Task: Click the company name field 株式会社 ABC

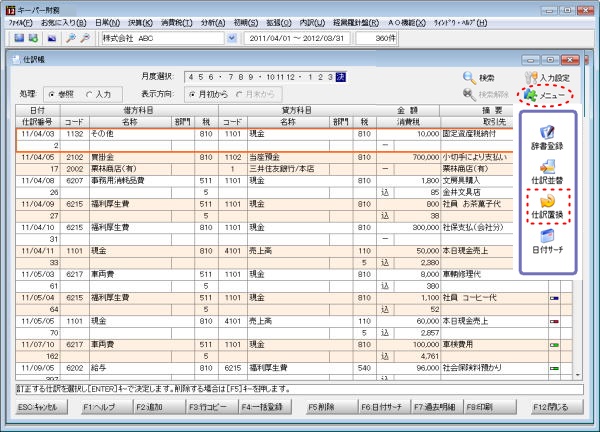Action: point(163,38)
